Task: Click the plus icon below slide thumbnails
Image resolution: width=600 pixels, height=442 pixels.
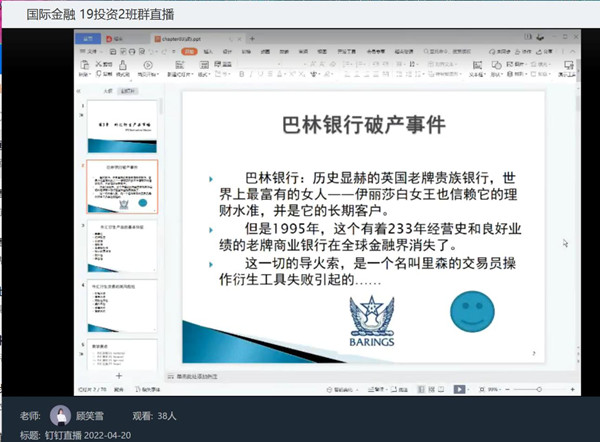Action: tap(119, 375)
